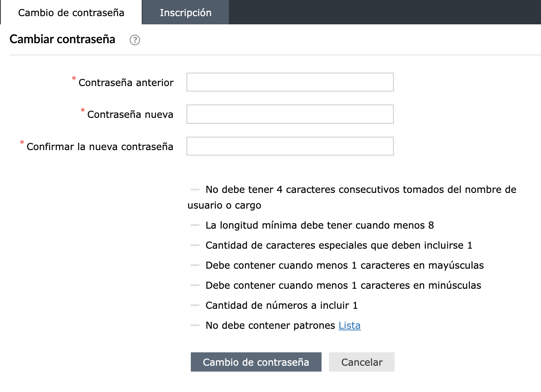Click the status dash for patrones rule

[x=195, y=326]
